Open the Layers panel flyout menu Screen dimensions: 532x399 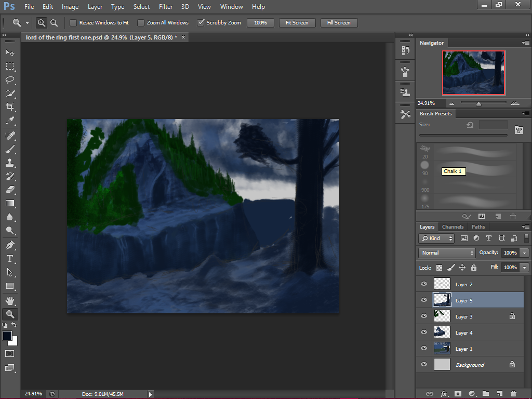click(x=526, y=227)
